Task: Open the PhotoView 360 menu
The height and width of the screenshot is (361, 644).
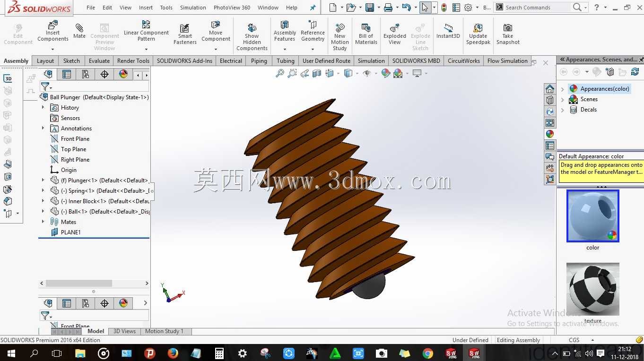Action: point(232,8)
